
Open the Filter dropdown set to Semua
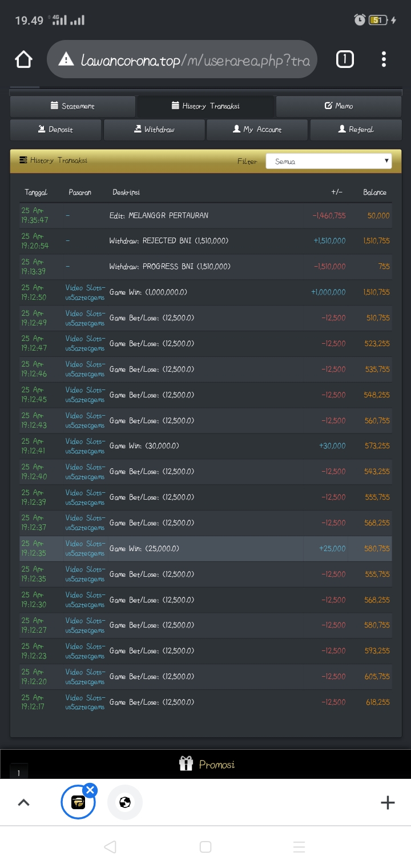point(329,162)
